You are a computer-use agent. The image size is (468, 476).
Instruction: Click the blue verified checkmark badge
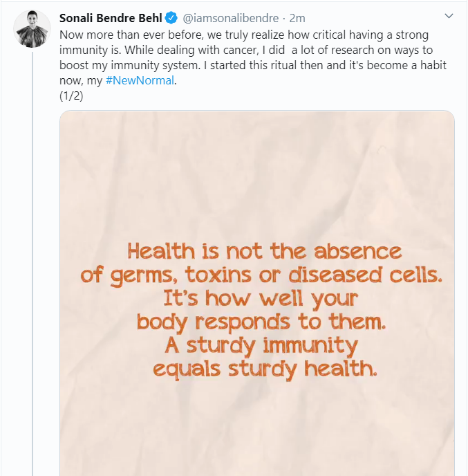pos(171,17)
